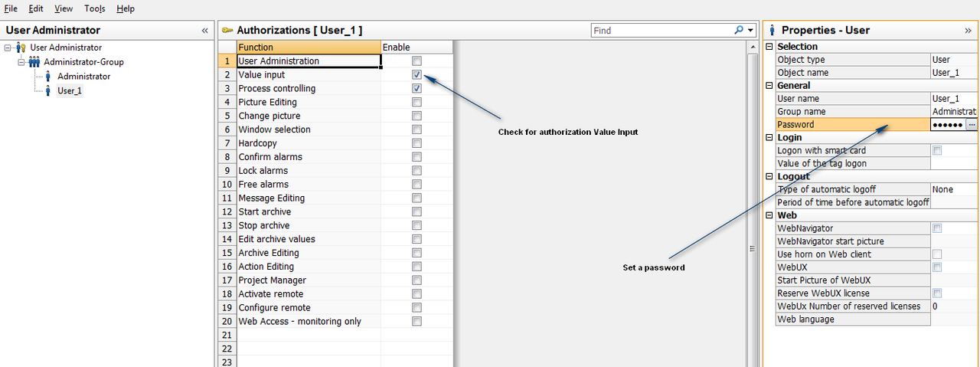Enable the Lock alarms checkbox
Viewport: 980px width, 367px height.
tap(416, 171)
